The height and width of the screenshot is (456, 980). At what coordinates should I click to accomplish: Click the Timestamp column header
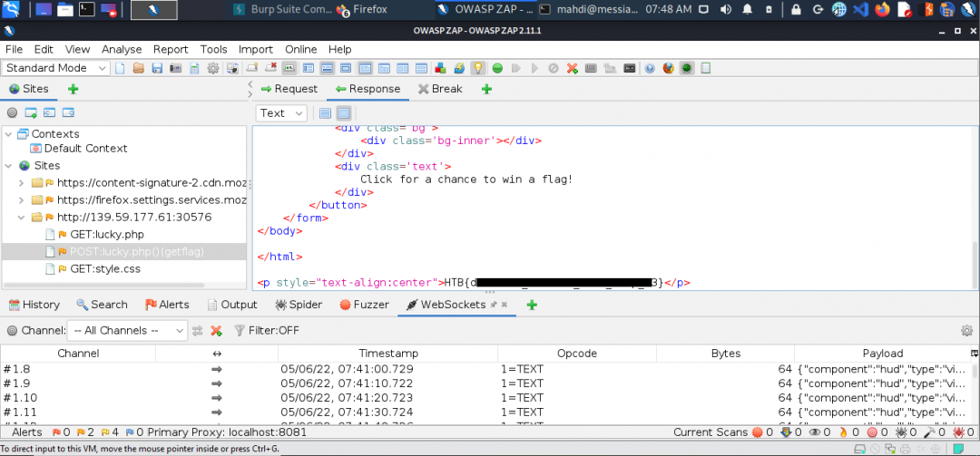point(388,354)
